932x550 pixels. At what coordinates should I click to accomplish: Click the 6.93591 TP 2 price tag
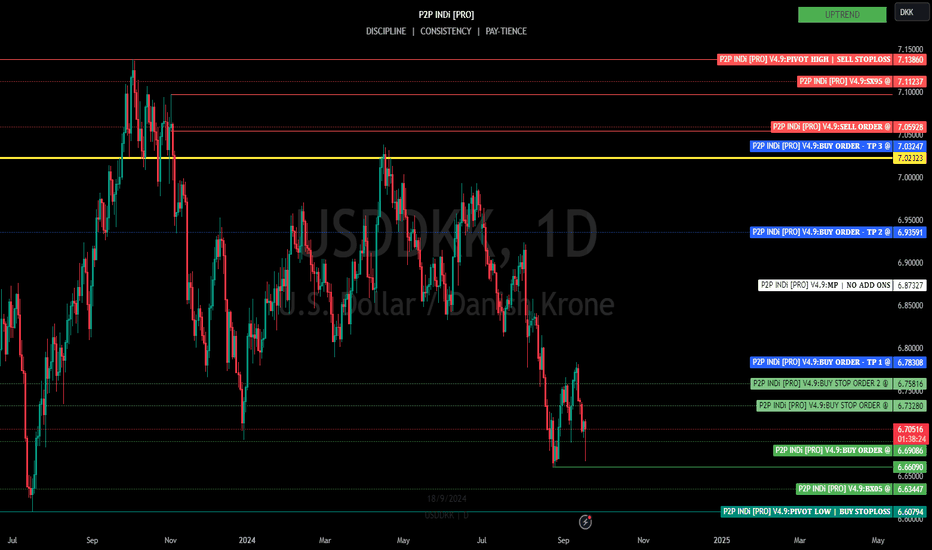coord(910,232)
